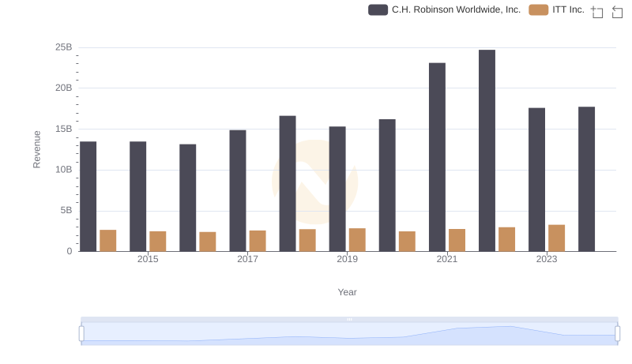
Task: Select the 2022 ITT Inc. bar
Action: (x=506, y=239)
